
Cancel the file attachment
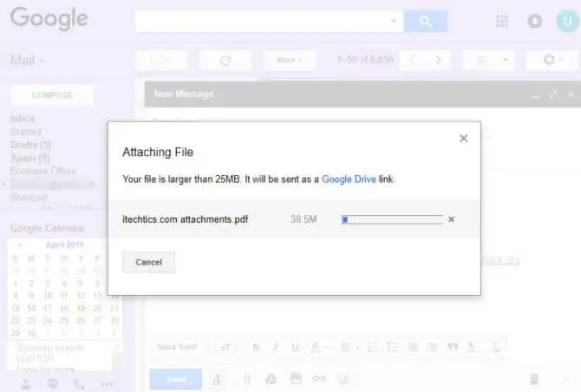[x=148, y=262]
